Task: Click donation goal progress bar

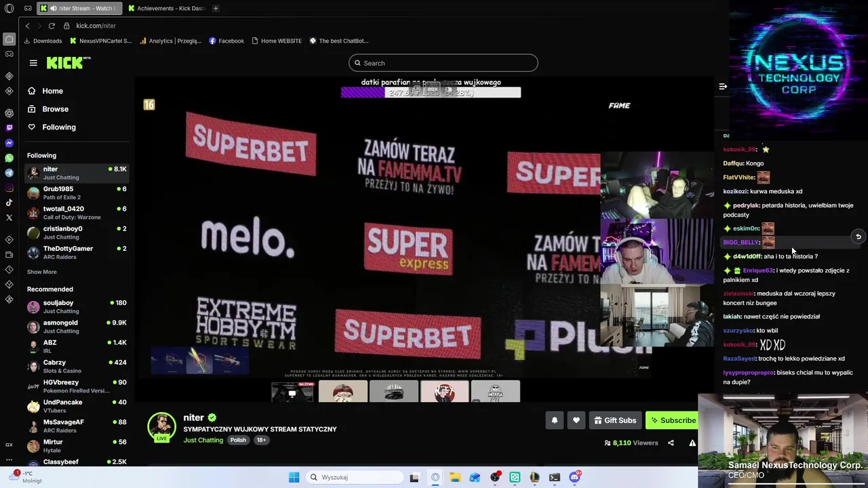Action: tap(431, 92)
